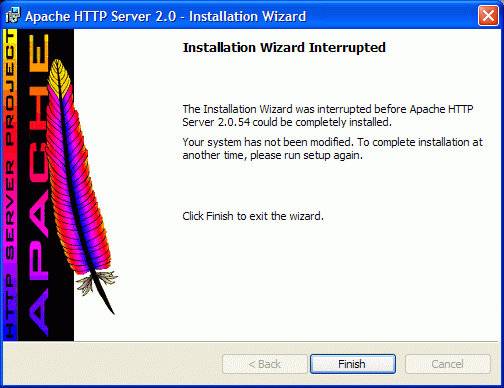
Task: Click the vertical rainbow APACHE lettering
Action: click(x=39, y=185)
